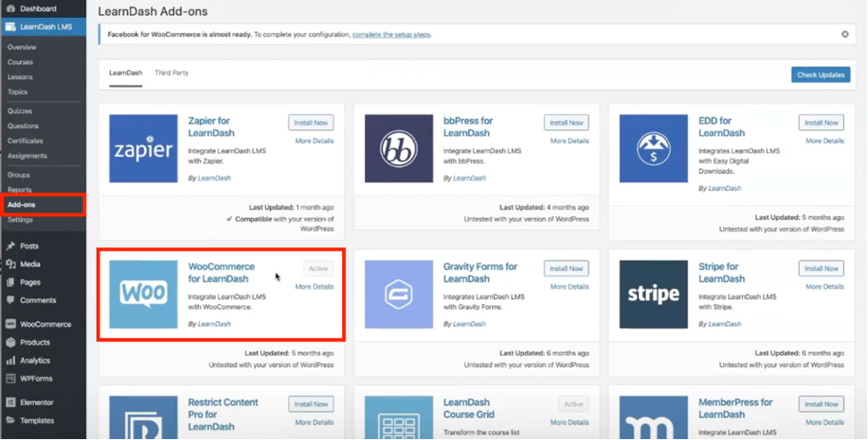
Task: Click the Zapier add-on logo
Action: (143, 148)
